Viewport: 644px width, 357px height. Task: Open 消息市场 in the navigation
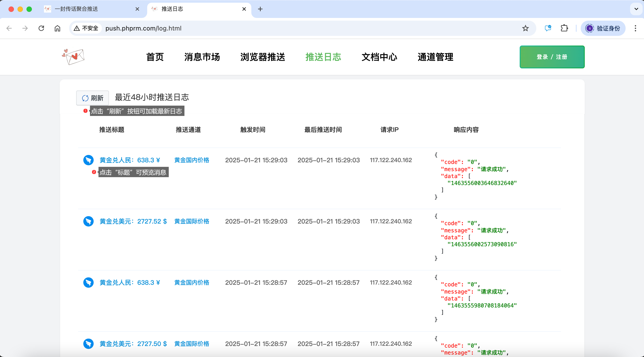(202, 57)
